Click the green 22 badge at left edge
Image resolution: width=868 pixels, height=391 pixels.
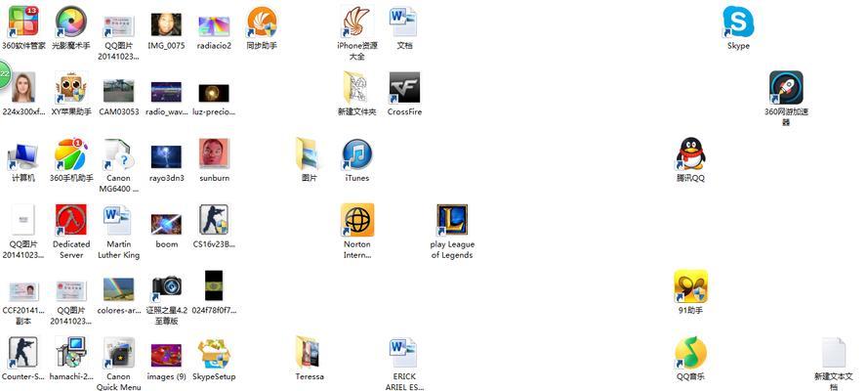(4, 74)
